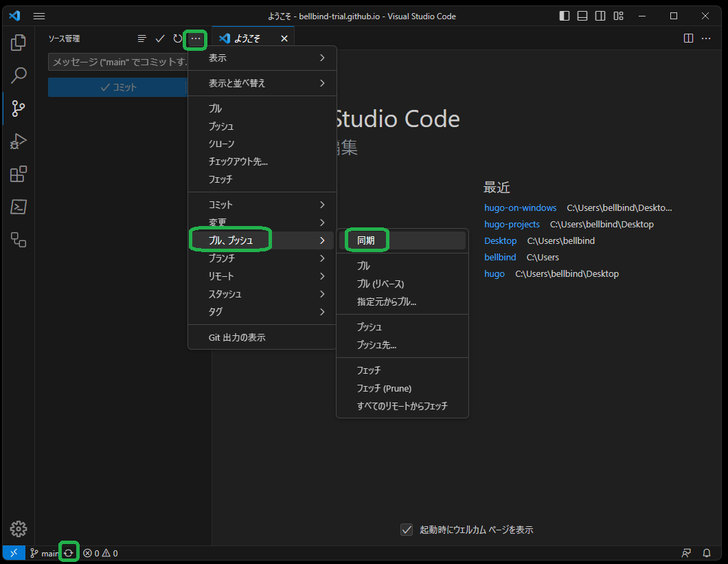Select the Source Control activity icon
This screenshot has height=564, width=728.
pos(19,109)
